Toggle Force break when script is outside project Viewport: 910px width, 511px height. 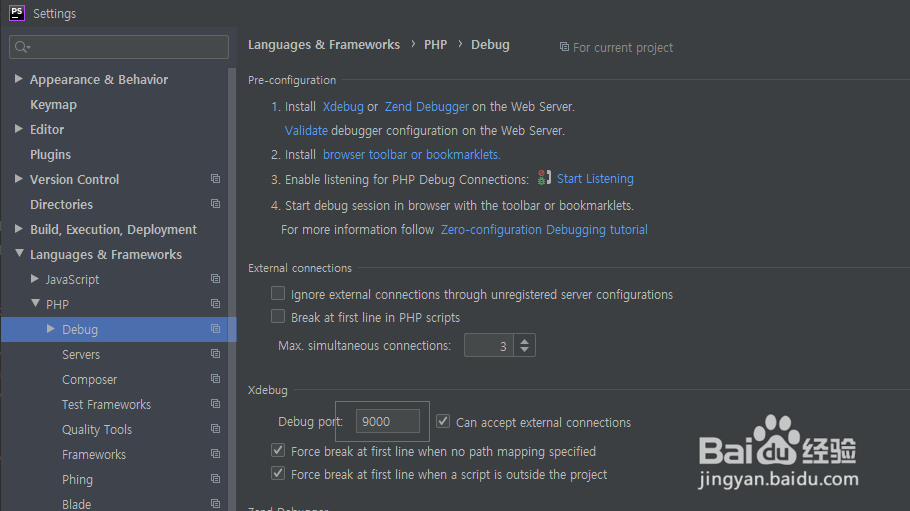pos(278,473)
